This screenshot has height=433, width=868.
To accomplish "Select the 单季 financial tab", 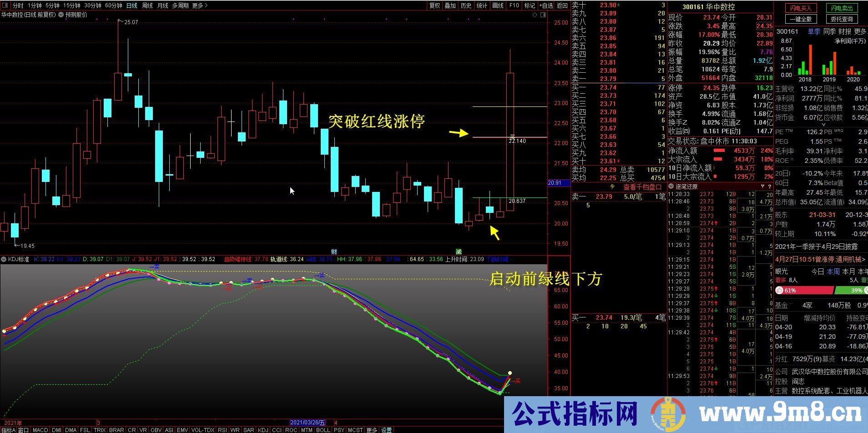I will point(814,31).
